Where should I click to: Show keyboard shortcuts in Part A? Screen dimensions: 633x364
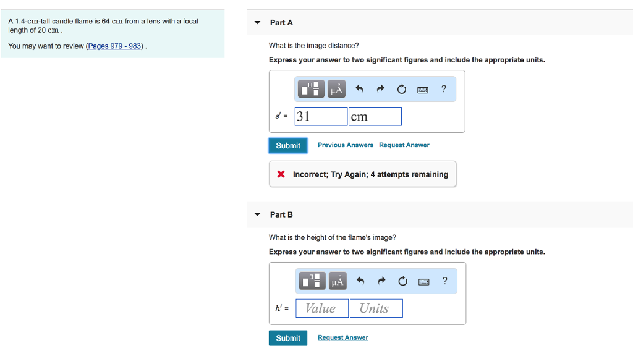(x=423, y=90)
